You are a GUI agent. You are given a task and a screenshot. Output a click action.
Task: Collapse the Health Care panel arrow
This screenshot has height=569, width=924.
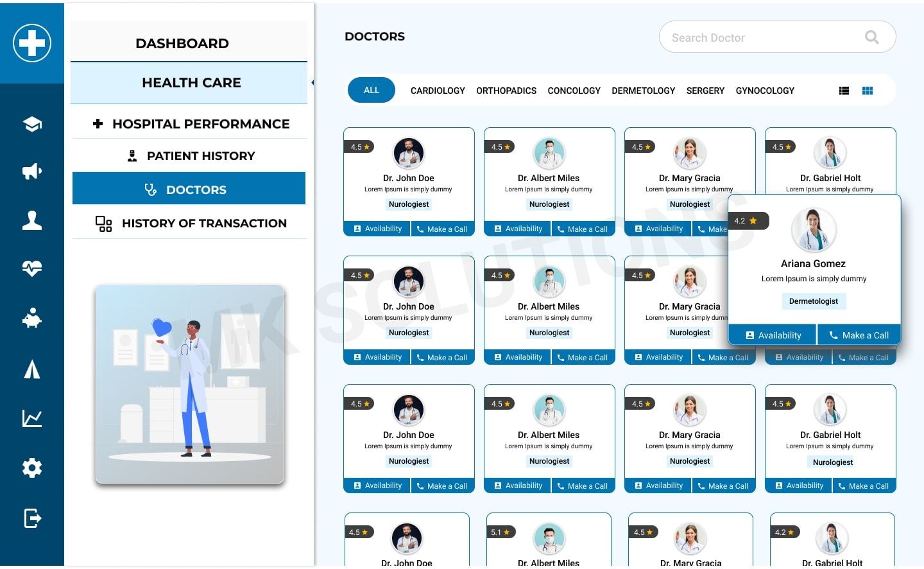312,83
